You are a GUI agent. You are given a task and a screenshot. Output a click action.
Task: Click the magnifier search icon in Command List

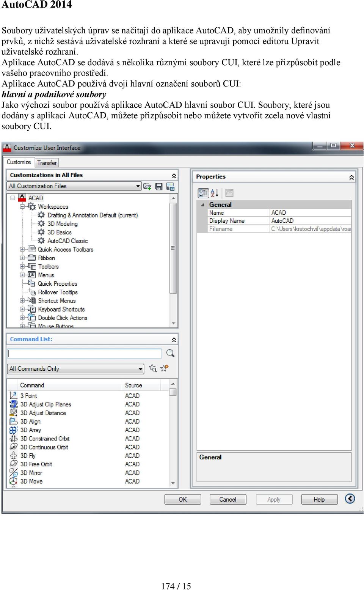[170, 353]
